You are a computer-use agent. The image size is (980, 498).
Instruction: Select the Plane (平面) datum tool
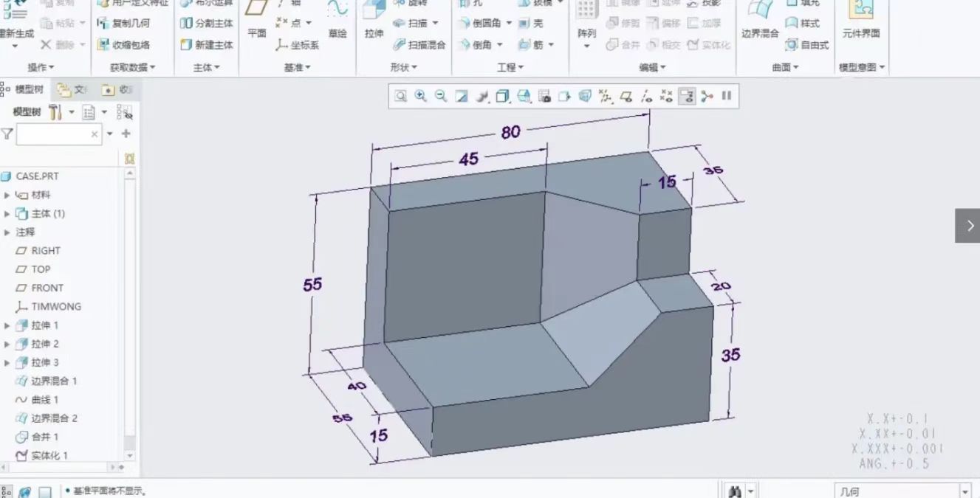point(257,22)
